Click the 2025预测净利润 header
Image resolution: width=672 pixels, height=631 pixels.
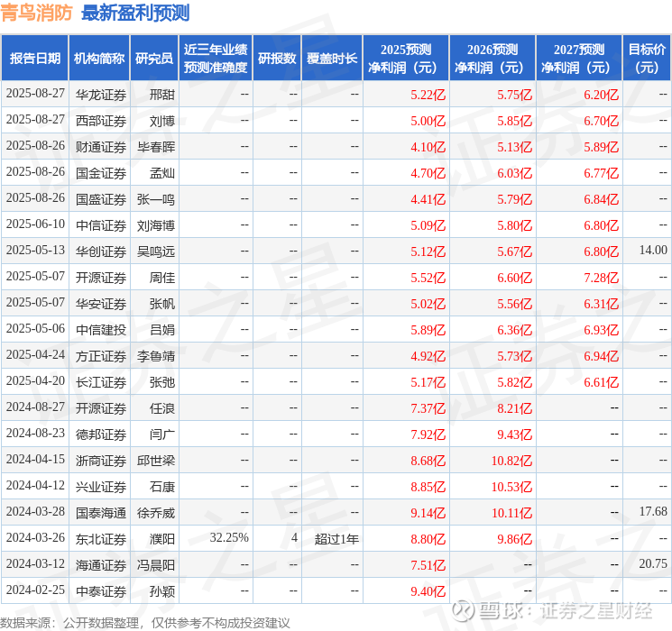pyautogui.click(x=406, y=59)
